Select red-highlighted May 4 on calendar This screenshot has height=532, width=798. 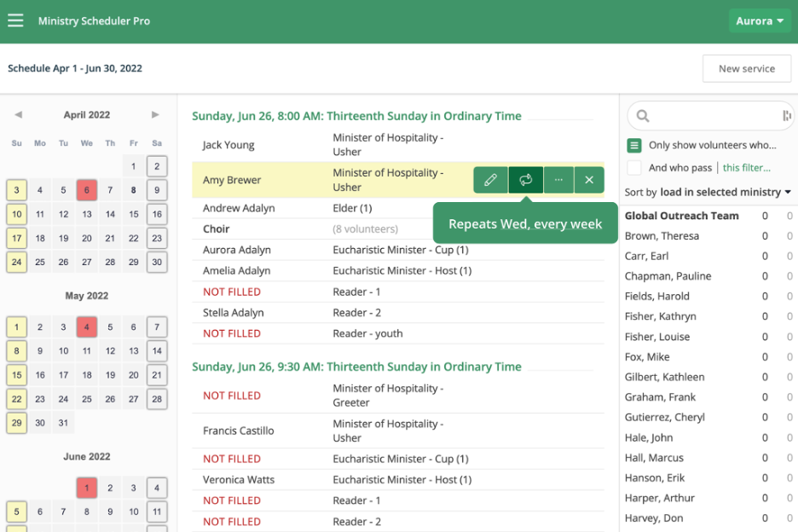point(86,327)
